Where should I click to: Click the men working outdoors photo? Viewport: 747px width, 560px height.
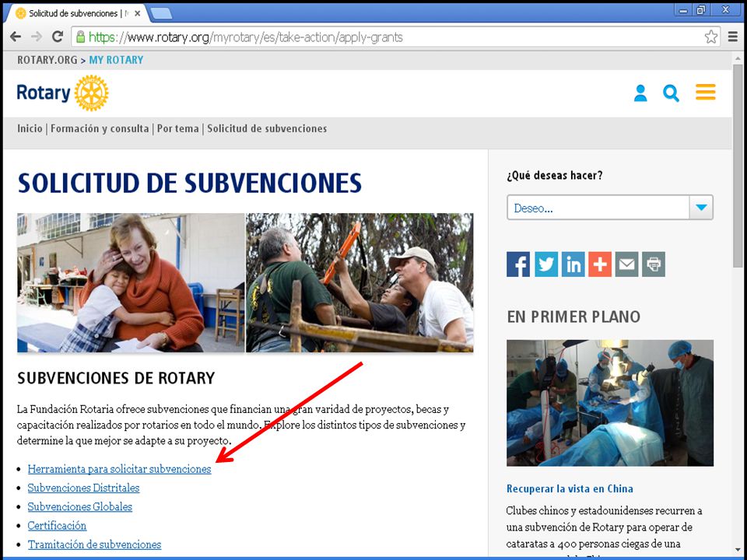[359, 283]
